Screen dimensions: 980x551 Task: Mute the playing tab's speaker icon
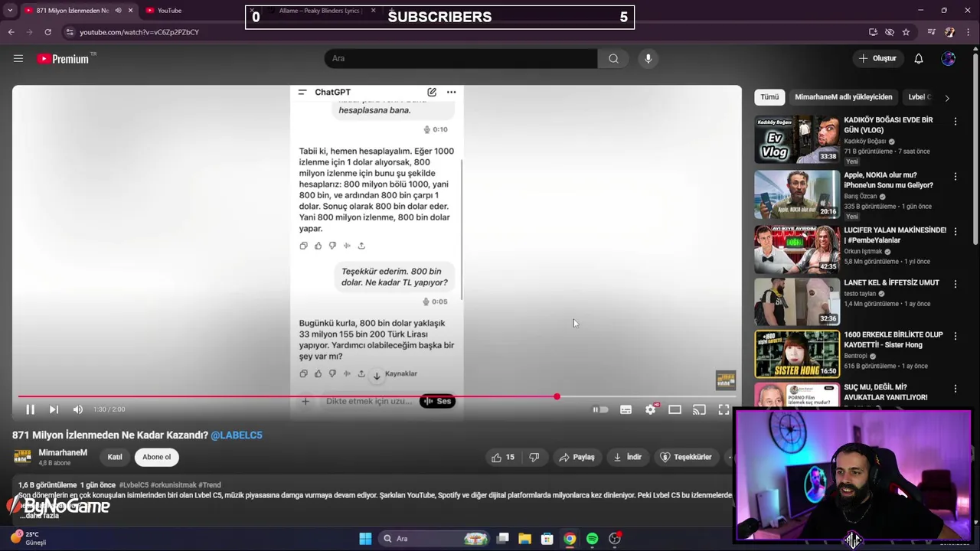(x=118, y=11)
